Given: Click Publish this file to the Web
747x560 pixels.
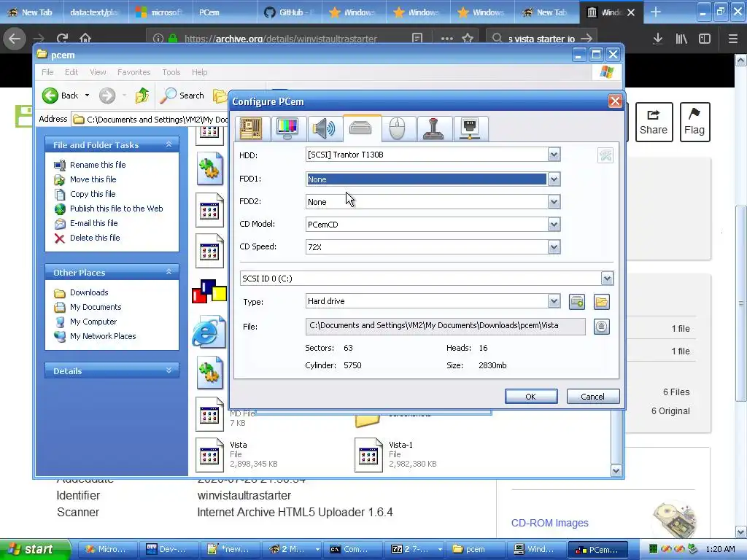Looking at the screenshot, I should click(x=116, y=209).
